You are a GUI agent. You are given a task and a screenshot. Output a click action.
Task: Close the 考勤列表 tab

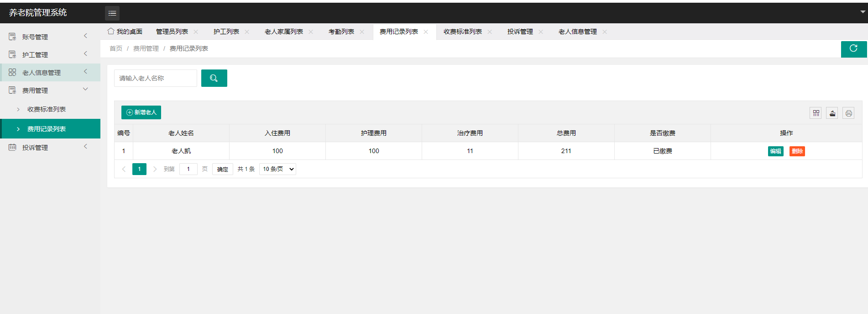point(362,32)
